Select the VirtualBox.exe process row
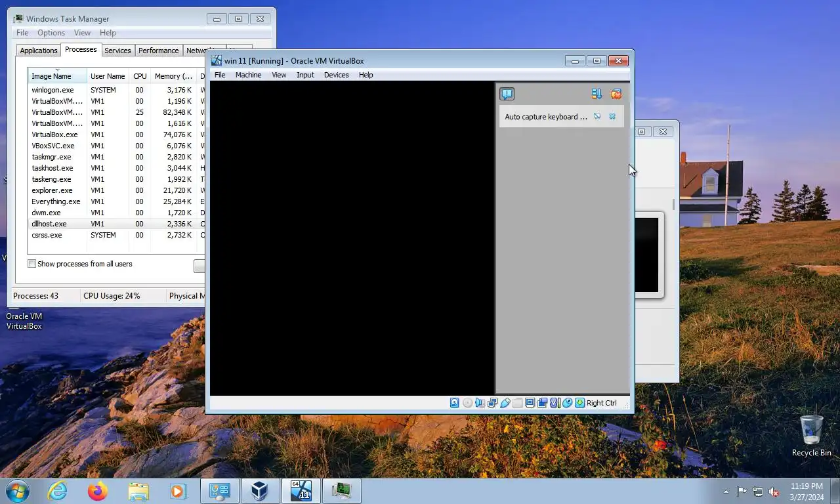This screenshot has width=840, height=504. tap(115, 135)
